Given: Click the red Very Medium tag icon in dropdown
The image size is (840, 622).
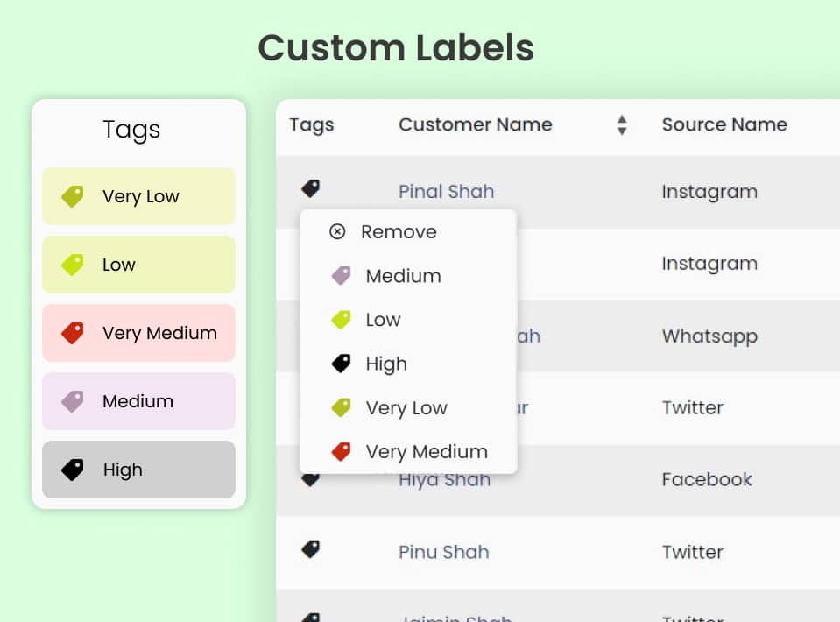Looking at the screenshot, I should pyautogui.click(x=342, y=452).
